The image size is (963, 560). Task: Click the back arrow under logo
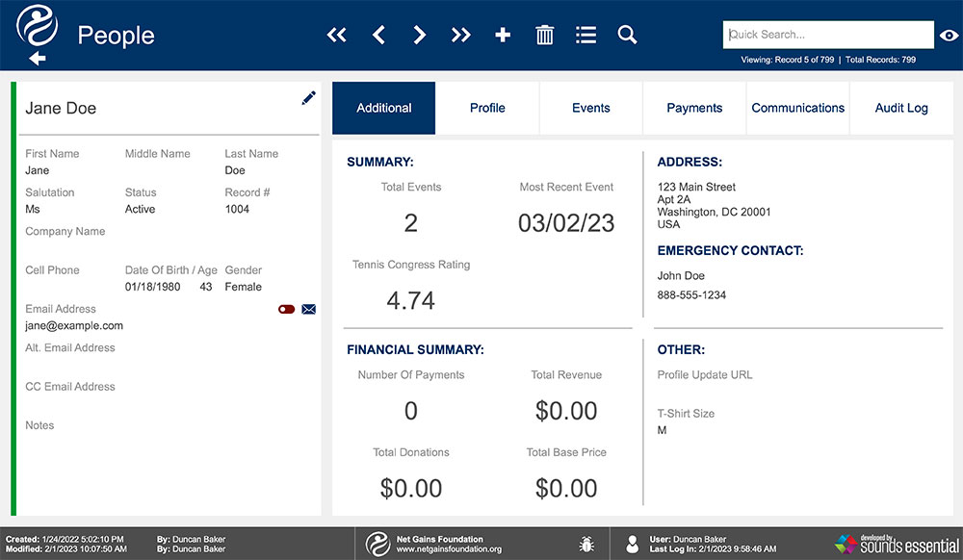(x=38, y=59)
